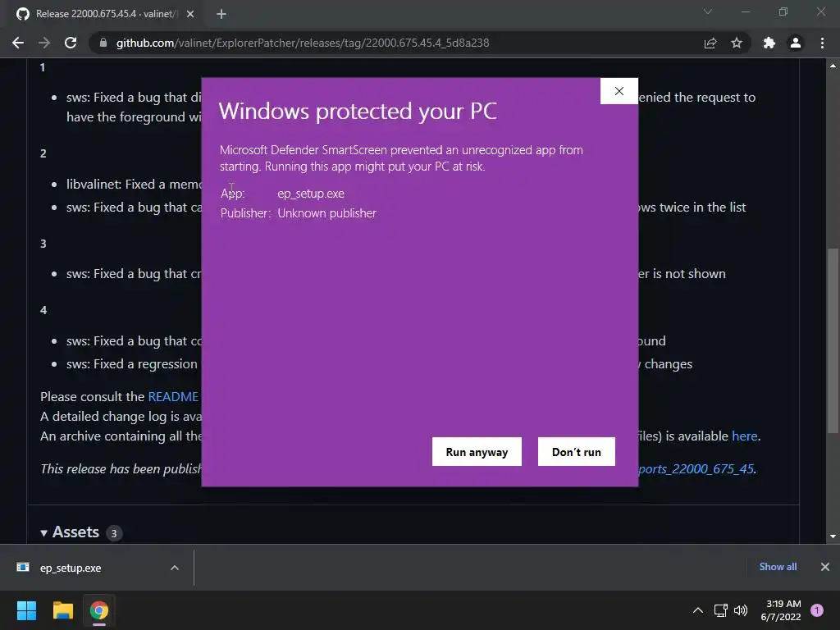Open Chrome profile icon
The height and width of the screenshot is (630, 840).
pos(796,43)
